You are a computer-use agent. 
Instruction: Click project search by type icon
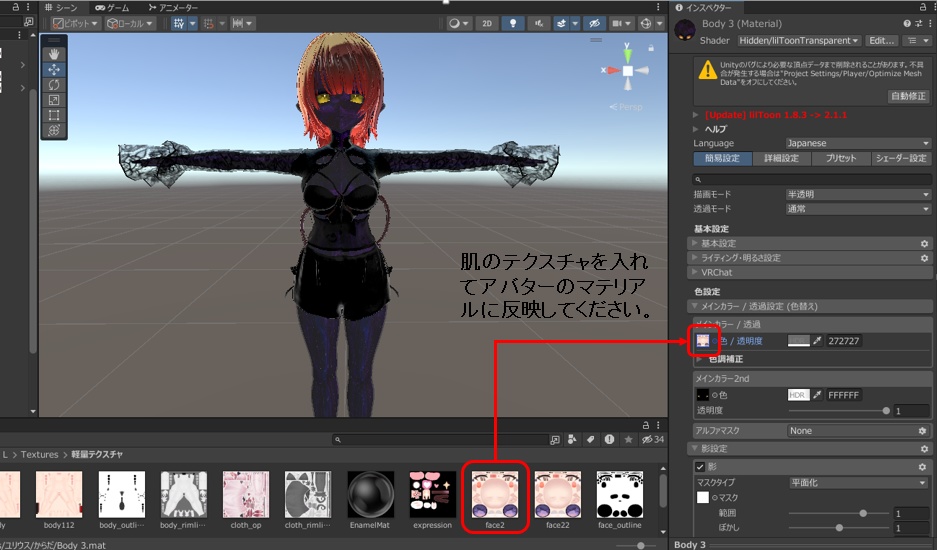tap(572, 439)
